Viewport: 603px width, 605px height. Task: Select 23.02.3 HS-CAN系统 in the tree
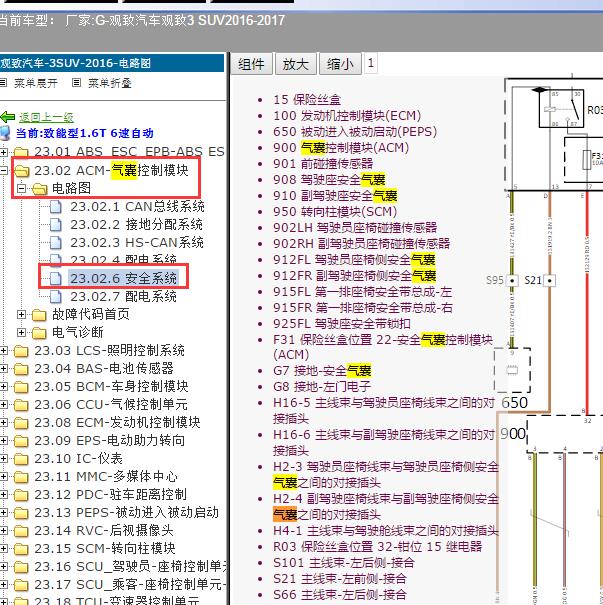137,243
